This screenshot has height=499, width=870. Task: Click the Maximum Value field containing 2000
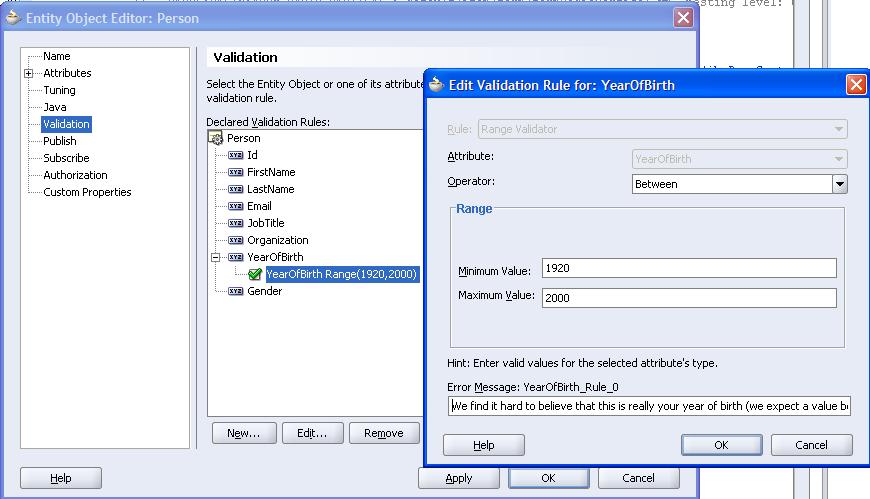point(689,298)
